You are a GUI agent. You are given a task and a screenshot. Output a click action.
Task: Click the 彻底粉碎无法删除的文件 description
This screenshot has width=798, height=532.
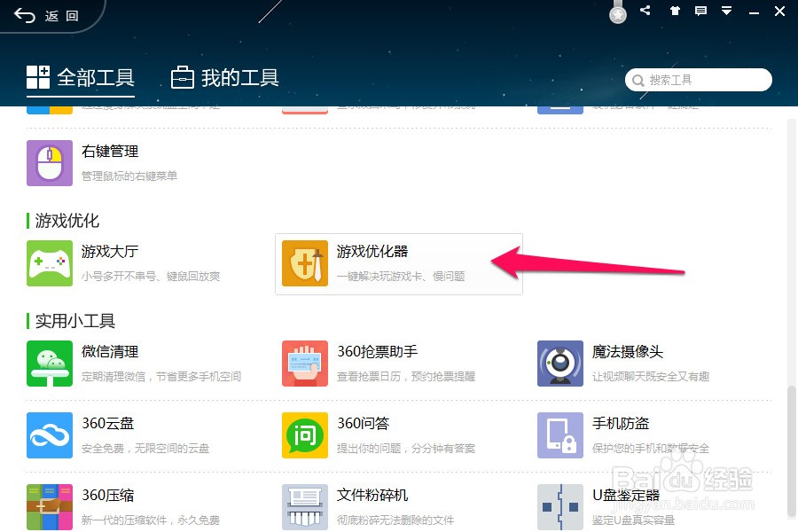point(395,520)
